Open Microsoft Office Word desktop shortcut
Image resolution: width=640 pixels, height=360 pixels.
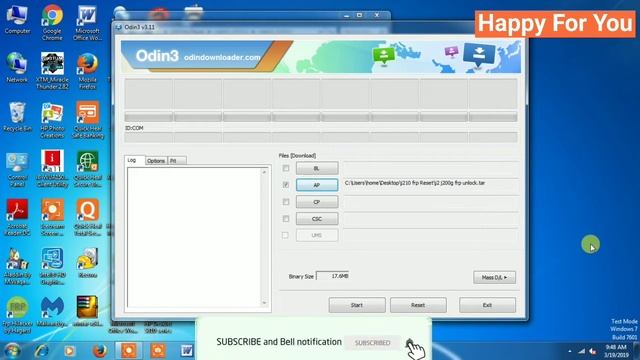pos(87,22)
